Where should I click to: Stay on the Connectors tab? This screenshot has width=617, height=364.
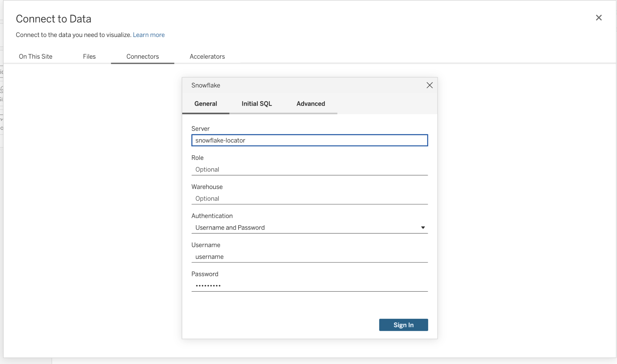pyautogui.click(x=142, y=56)
